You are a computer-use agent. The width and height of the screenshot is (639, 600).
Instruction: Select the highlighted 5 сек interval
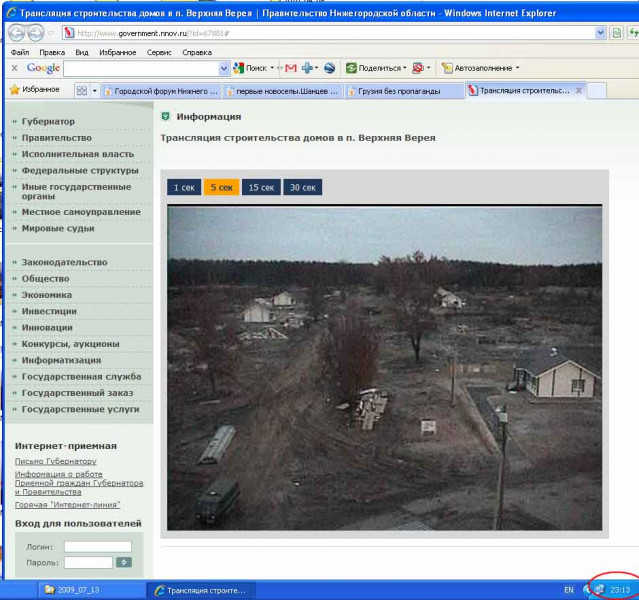[221, 188]
